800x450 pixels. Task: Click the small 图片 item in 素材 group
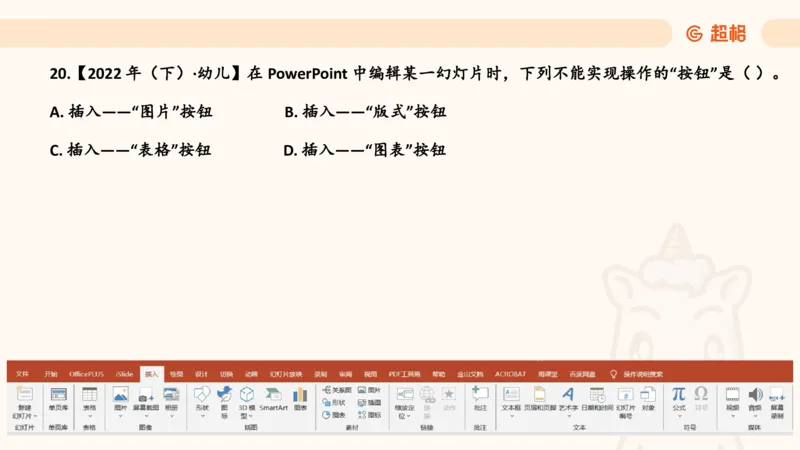click(369, 390)
